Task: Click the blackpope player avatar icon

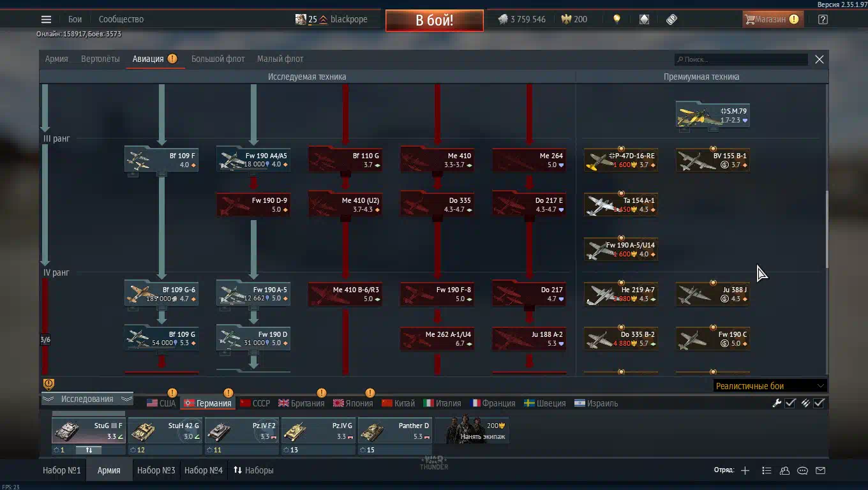Action: coord(301,19)
